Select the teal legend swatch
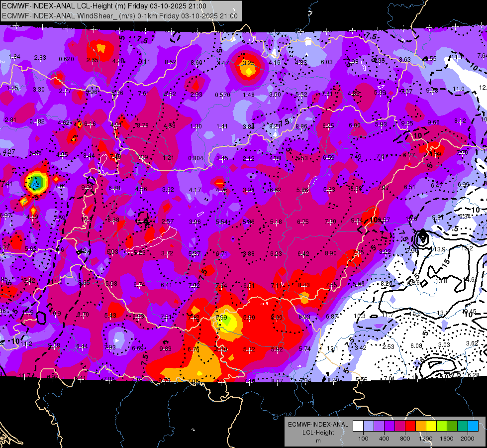This screenshot has height=448, width=487. tap(463, 426)
